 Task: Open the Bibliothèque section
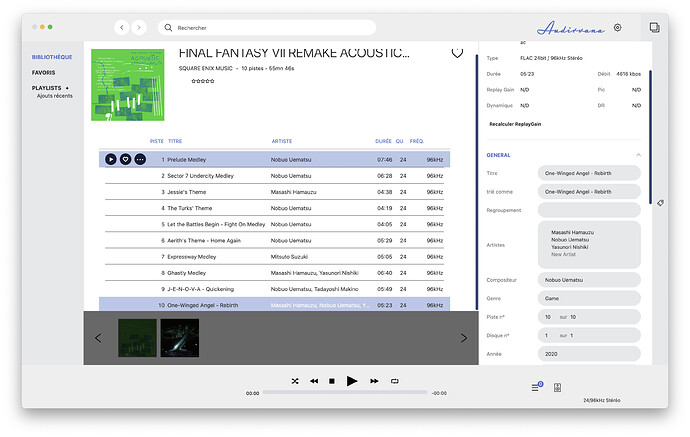52,57
